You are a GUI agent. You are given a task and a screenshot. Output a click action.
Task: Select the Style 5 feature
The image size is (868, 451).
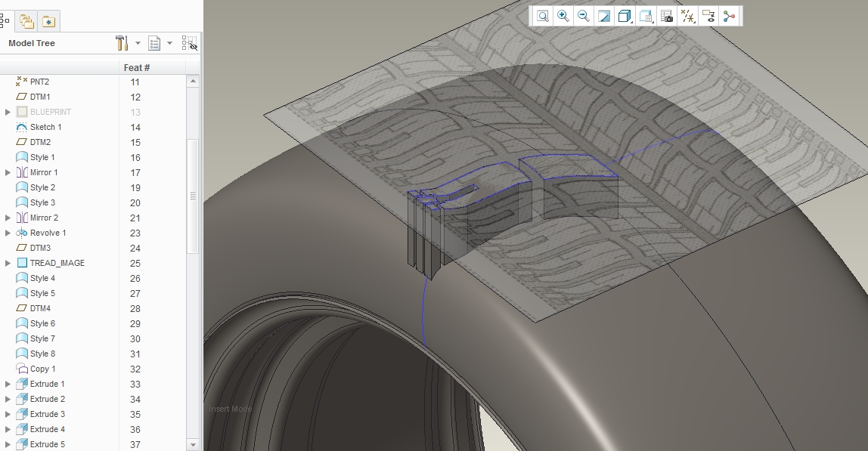(42, 293)
